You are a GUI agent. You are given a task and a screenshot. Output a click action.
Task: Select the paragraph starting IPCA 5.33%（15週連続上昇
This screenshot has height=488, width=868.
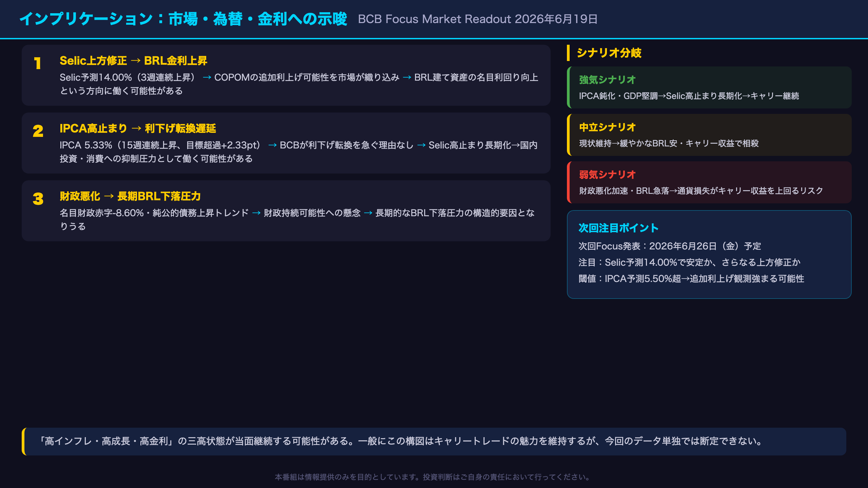click(x=298, y=152)
